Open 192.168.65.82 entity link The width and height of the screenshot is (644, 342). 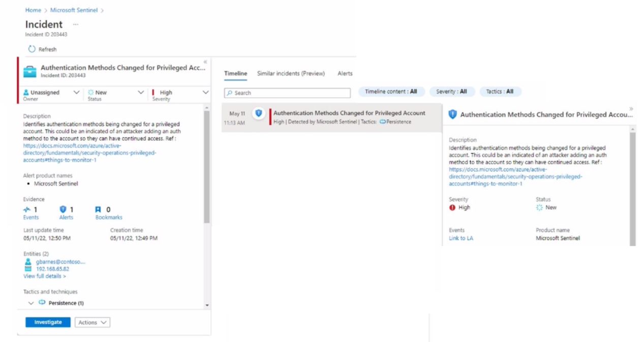click(x=52, y=269)
